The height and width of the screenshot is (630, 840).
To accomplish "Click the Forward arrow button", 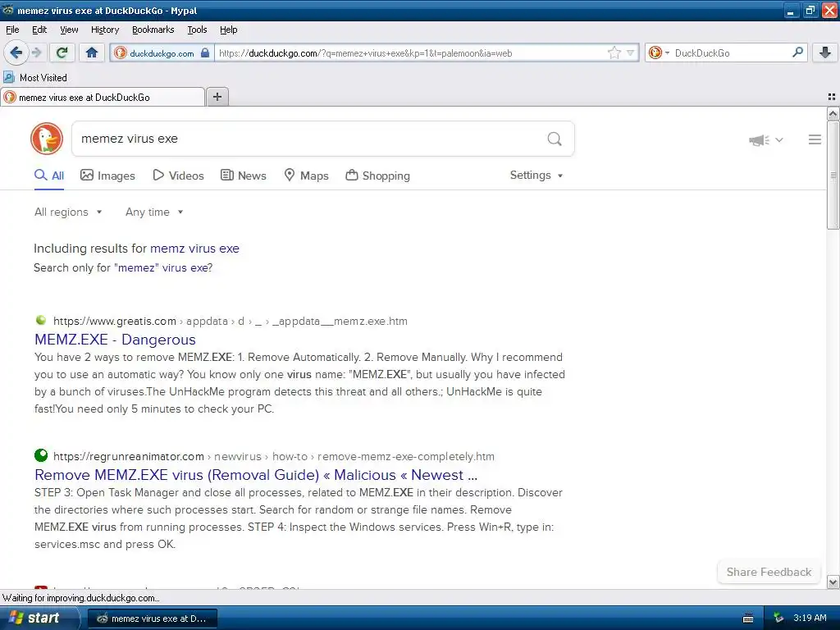I will (36, 52).
